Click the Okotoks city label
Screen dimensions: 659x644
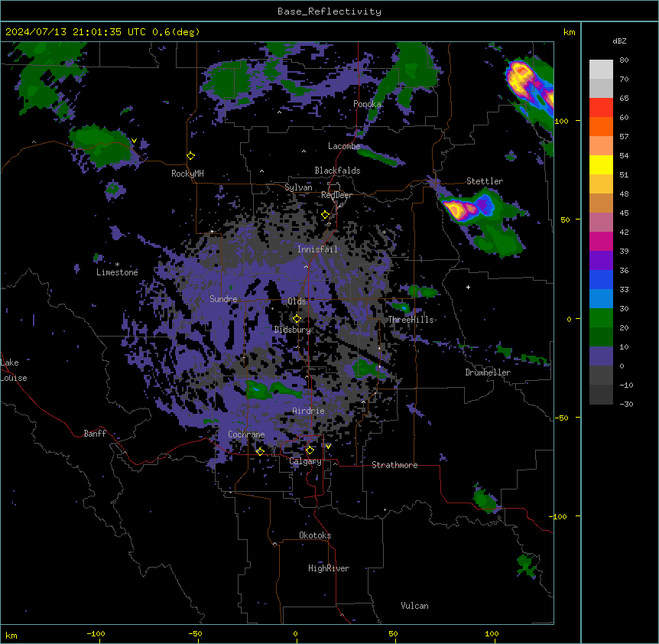(315, 535)
